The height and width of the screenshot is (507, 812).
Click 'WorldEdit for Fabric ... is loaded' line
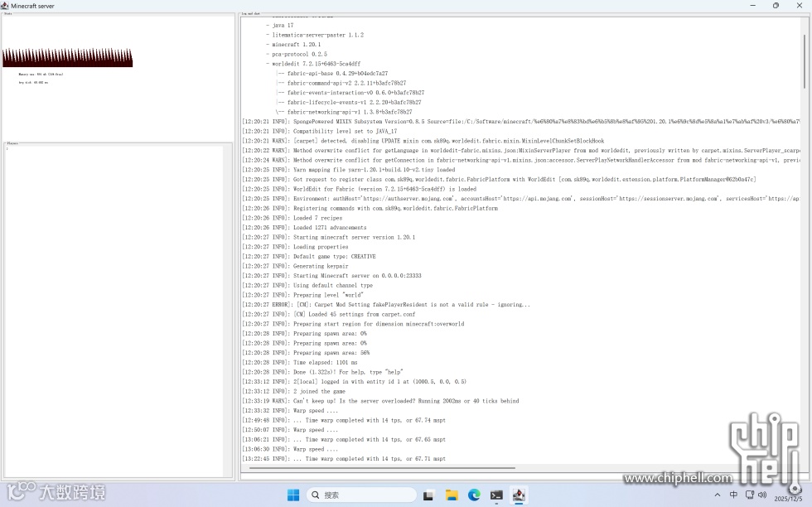[x=359, y=189]
